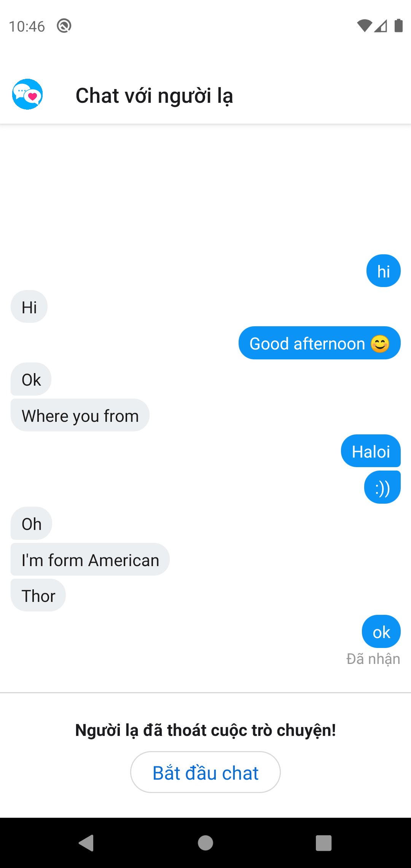Tap the "Bắt đầu chat" button
Screen dimensions: 411x868
[205, 772]
